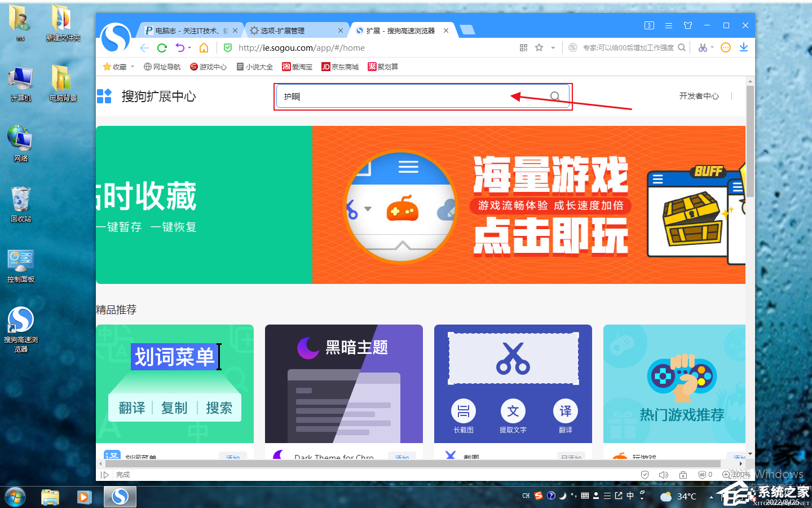Click the magnifier icon in extension search box

[555, 97]
